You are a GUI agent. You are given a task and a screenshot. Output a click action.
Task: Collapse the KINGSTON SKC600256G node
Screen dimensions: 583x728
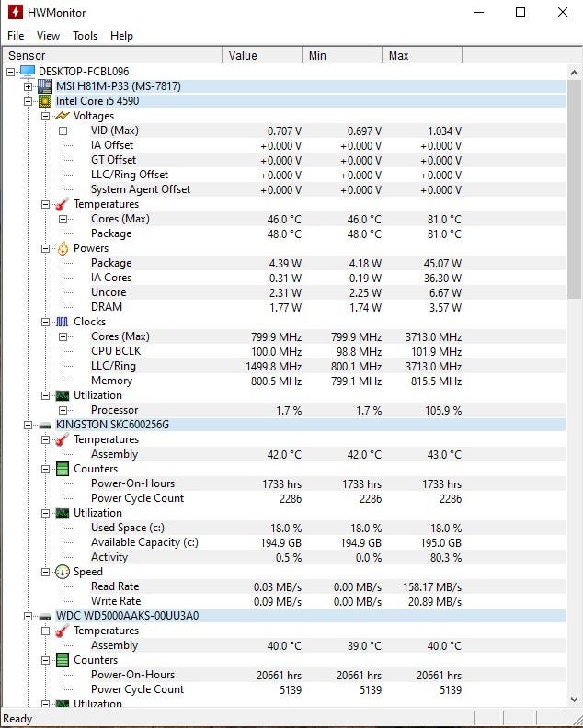[x=29, y=425]
